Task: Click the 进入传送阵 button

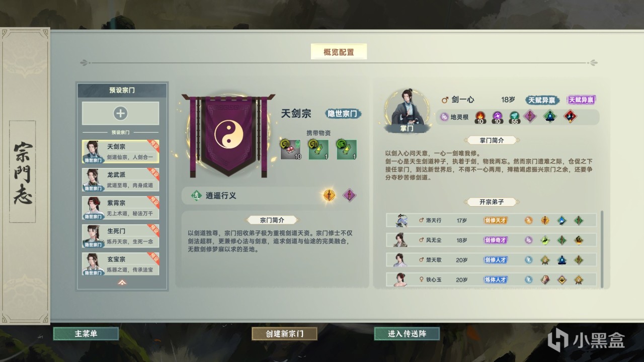Action: pyautogui.click(x=407, y=333)
